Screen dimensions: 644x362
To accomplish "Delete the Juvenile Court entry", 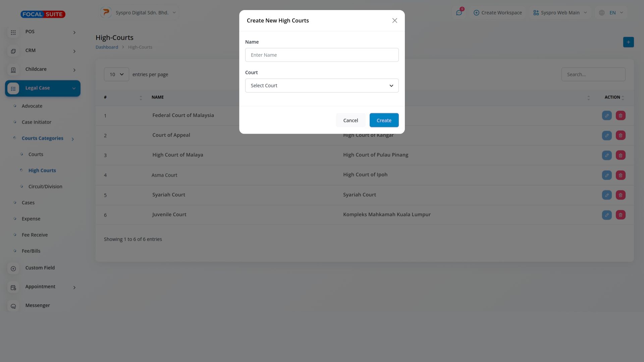I will [620, 215].
